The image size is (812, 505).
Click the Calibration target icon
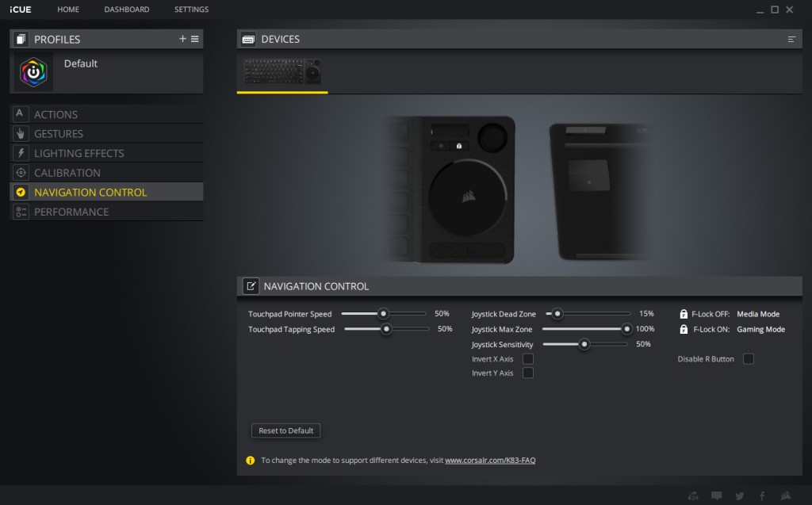coord(20,173)
